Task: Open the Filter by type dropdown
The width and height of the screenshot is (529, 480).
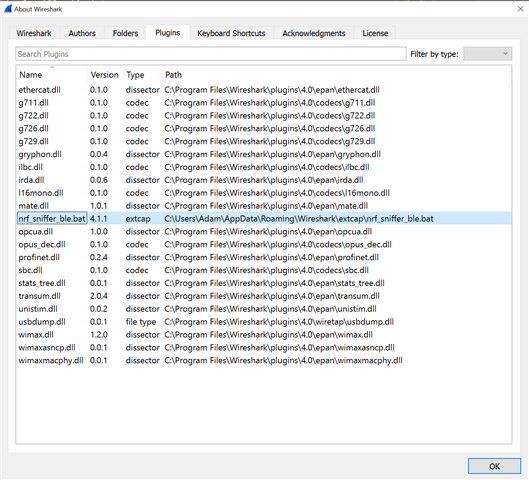Action: (x=488, y=54)
